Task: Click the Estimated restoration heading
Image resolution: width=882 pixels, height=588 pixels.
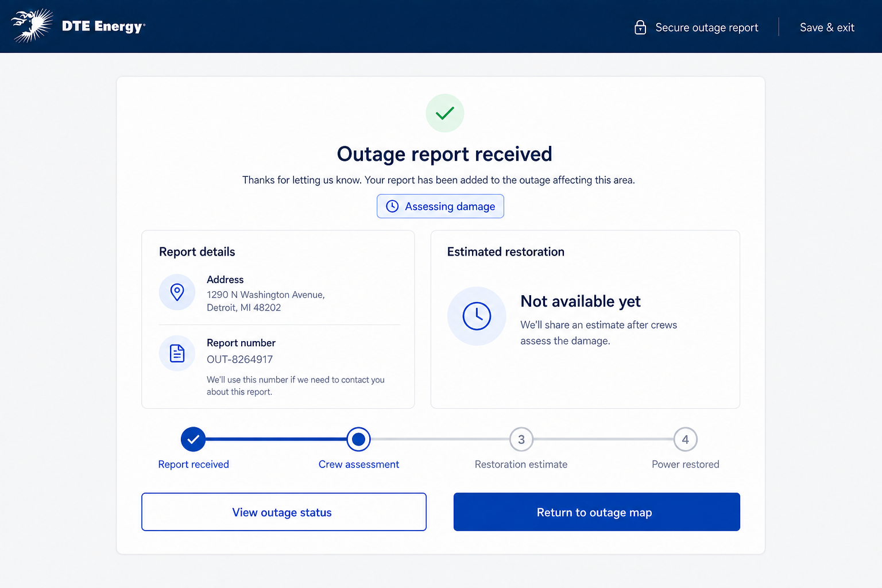Action: pyautogui.click(x=506, y=252)
